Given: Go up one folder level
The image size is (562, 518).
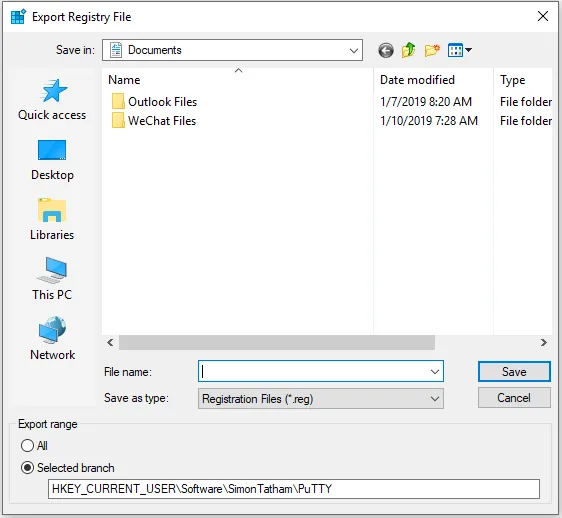Looking at the screenshot, I should click(408, 51).
